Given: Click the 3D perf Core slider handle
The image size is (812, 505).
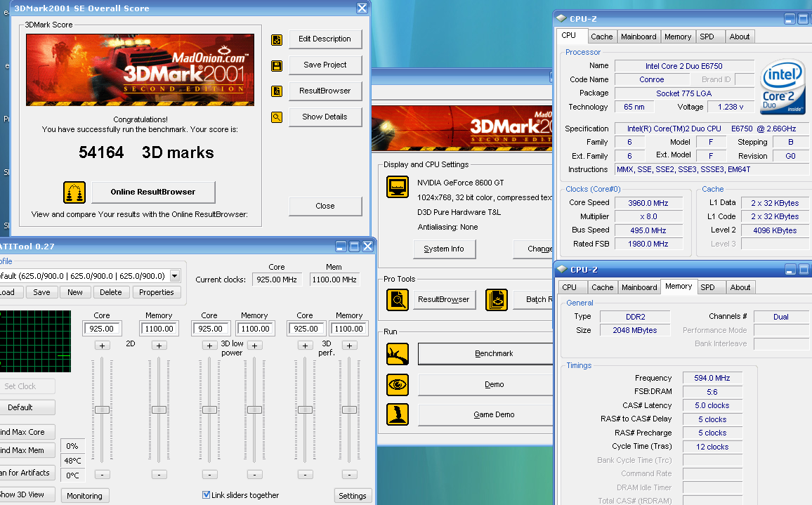Looking at the screenshot, I should [305, 409].
